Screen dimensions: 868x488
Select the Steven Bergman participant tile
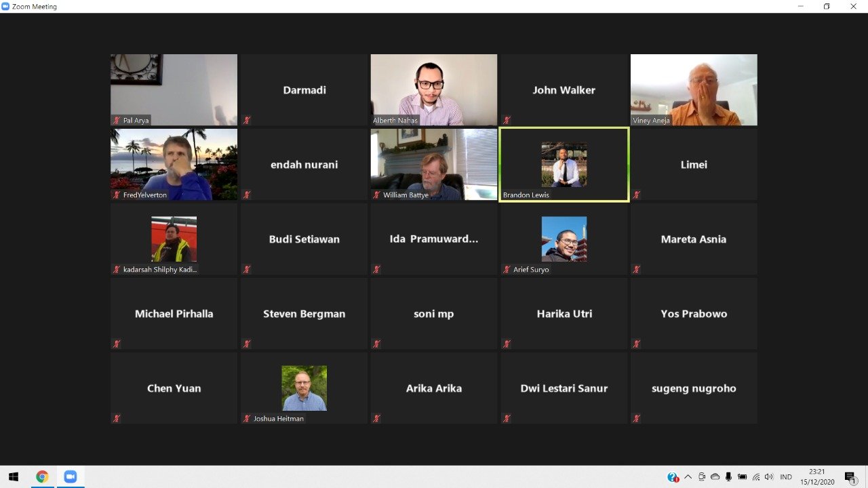304,314
